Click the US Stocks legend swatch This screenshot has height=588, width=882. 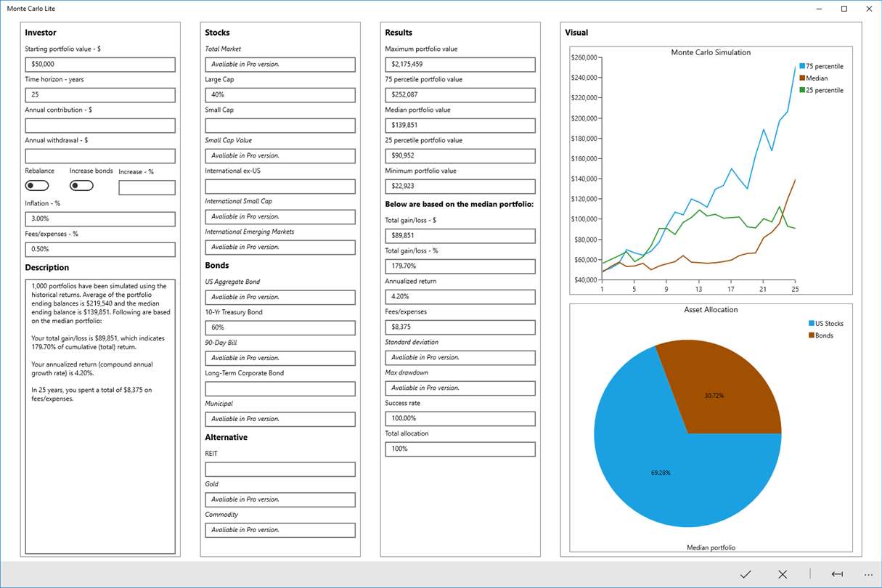click(x=812, y=324)
